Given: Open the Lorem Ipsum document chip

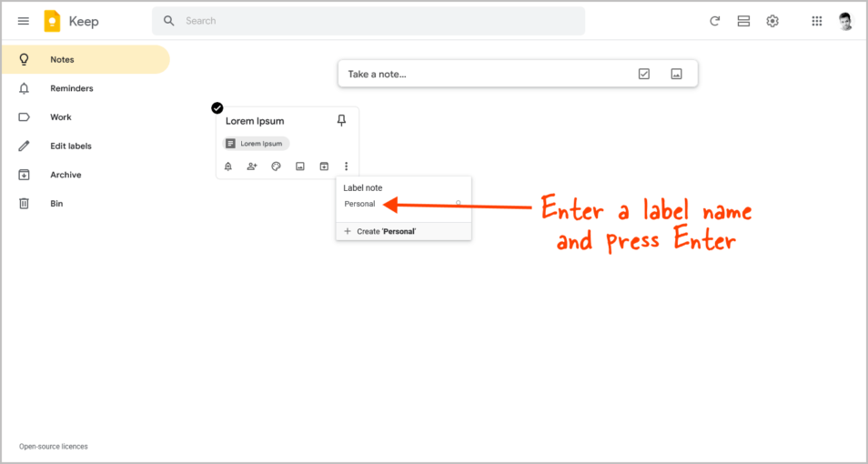Looking at the screenshot, I should coord(256,144).
